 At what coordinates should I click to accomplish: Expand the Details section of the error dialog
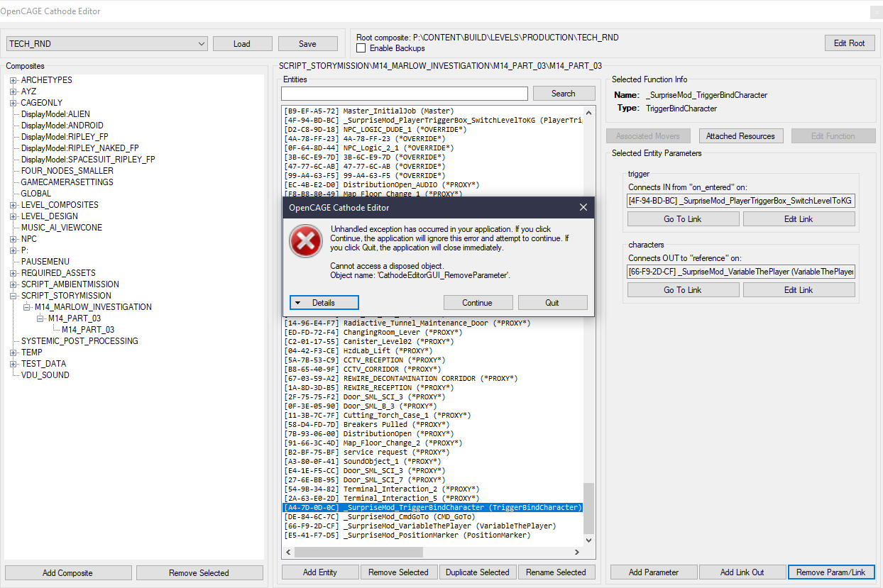tap(324, 302)
